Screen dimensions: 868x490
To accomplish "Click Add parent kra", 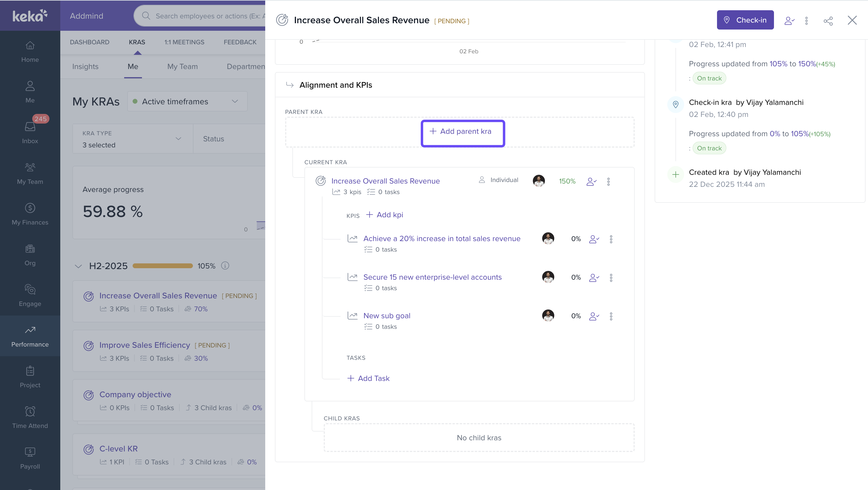I will point(462,131).
